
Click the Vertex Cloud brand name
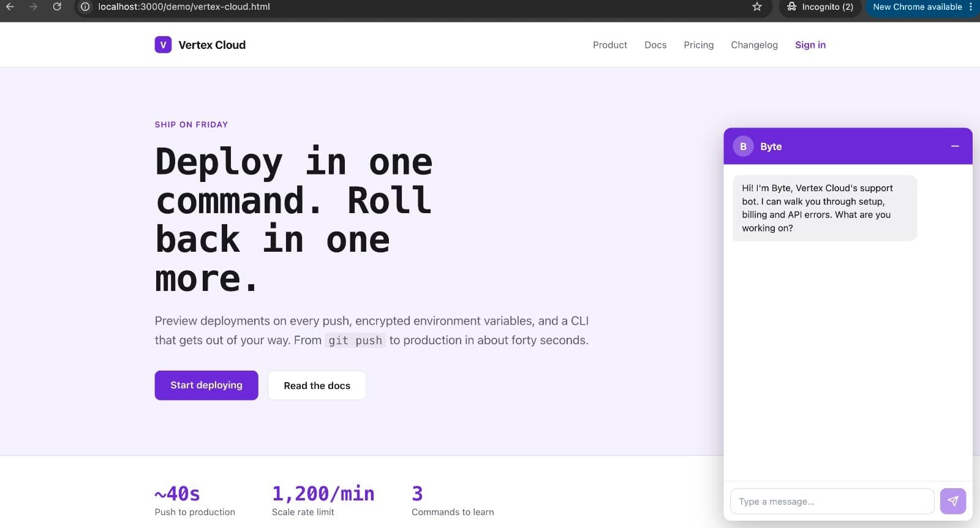tap(212, 45)
